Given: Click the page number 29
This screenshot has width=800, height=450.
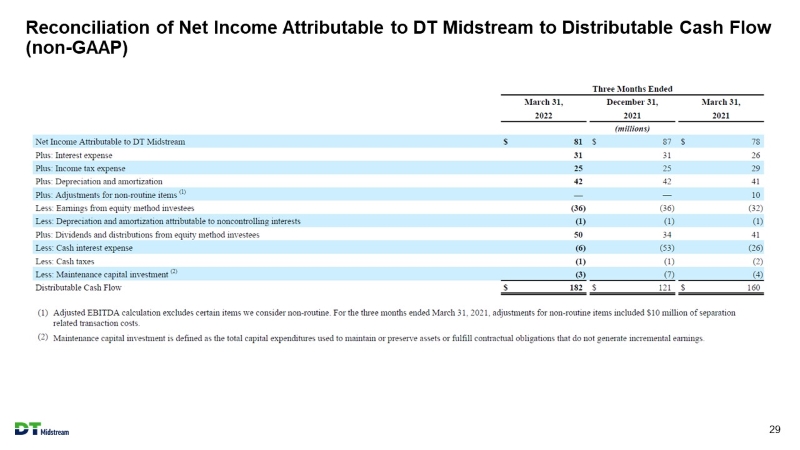Looking at the screenshot, I should [774, 429].
